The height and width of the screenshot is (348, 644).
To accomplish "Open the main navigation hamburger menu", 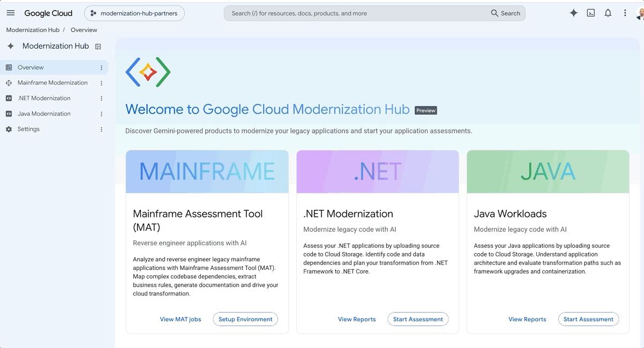I will coord(11,13).
